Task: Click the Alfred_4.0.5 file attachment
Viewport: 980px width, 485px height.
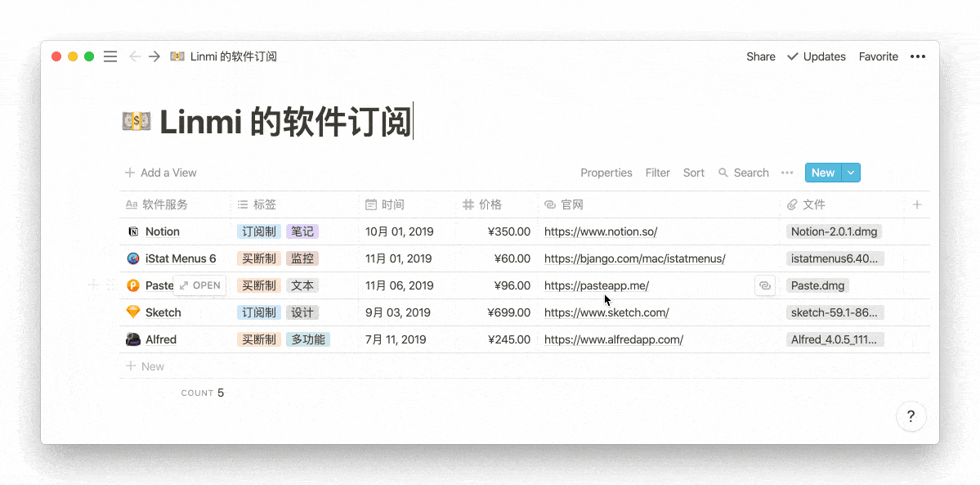Action: [835, 339]
